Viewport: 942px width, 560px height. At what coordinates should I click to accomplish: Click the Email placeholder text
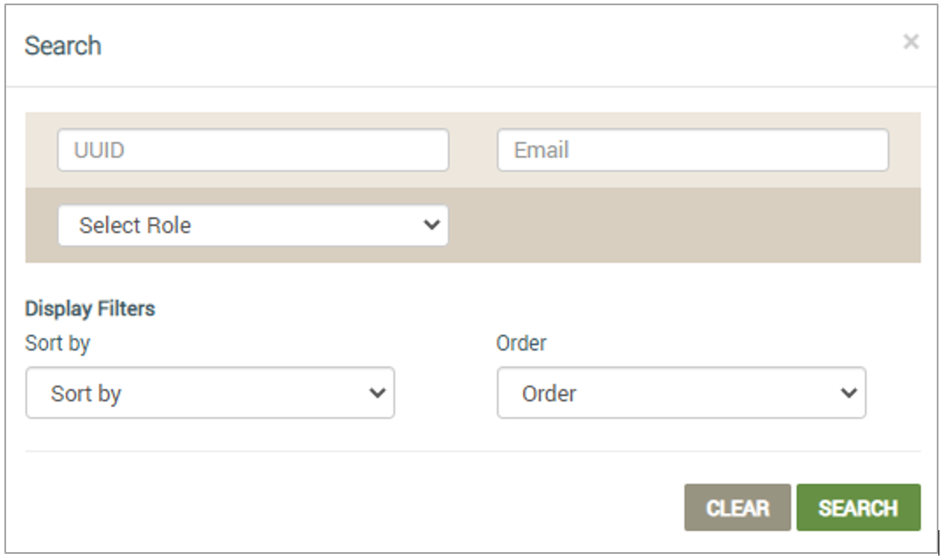click(x=542, y=150)
